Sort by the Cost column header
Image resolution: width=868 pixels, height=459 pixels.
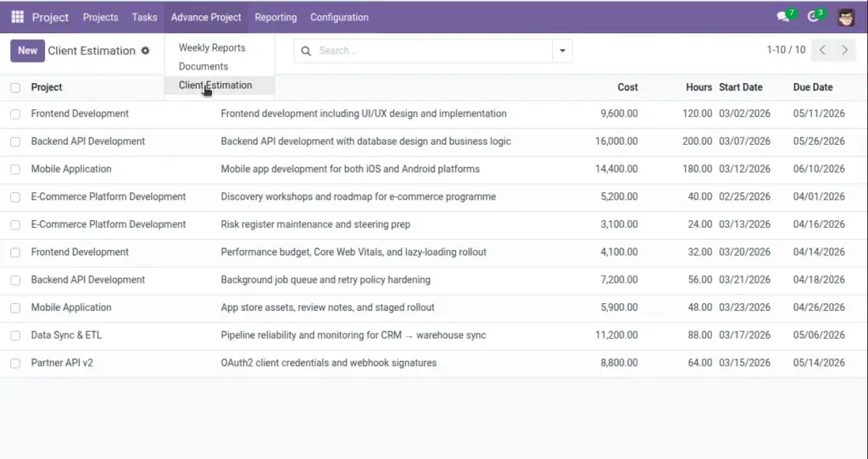(628, 87)
